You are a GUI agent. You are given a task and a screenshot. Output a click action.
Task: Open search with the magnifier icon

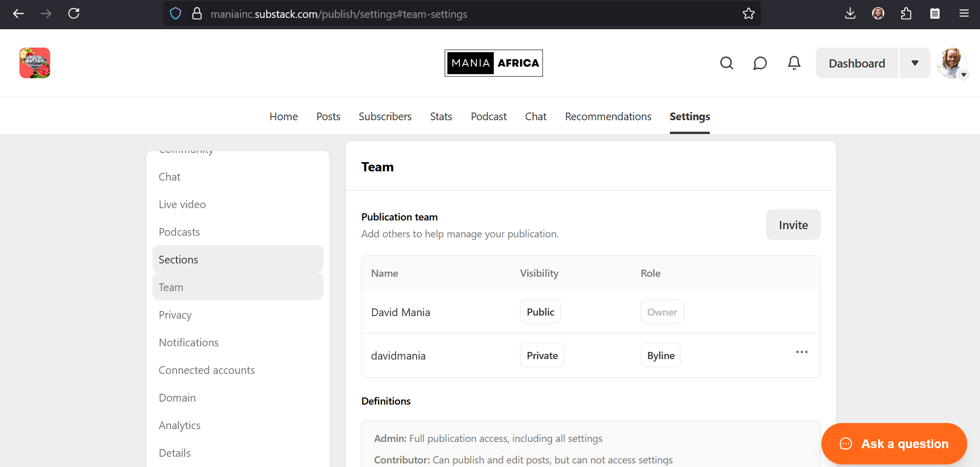click(727, 63)
